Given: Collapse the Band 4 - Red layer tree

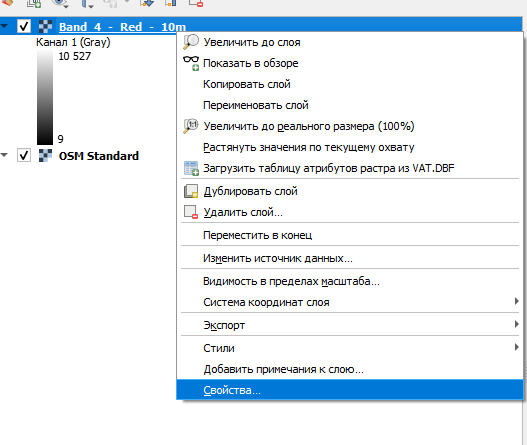Looking at the screenshot, I should (4, 26).
